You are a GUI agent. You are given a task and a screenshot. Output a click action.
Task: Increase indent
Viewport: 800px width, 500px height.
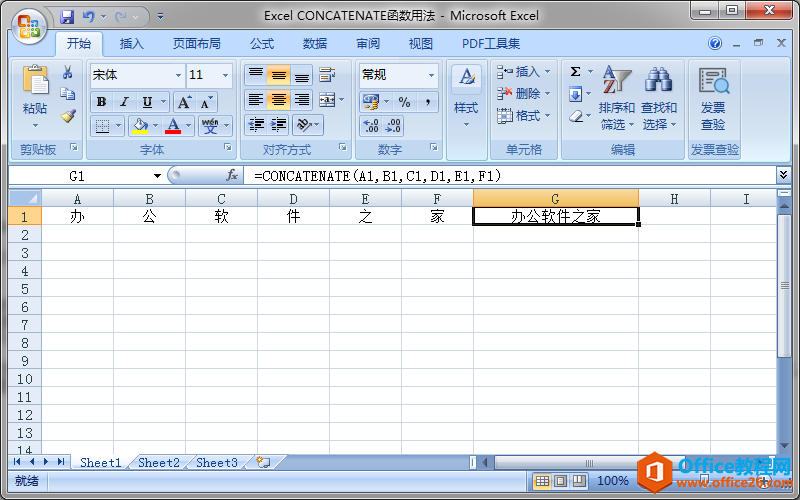point(279,125)
